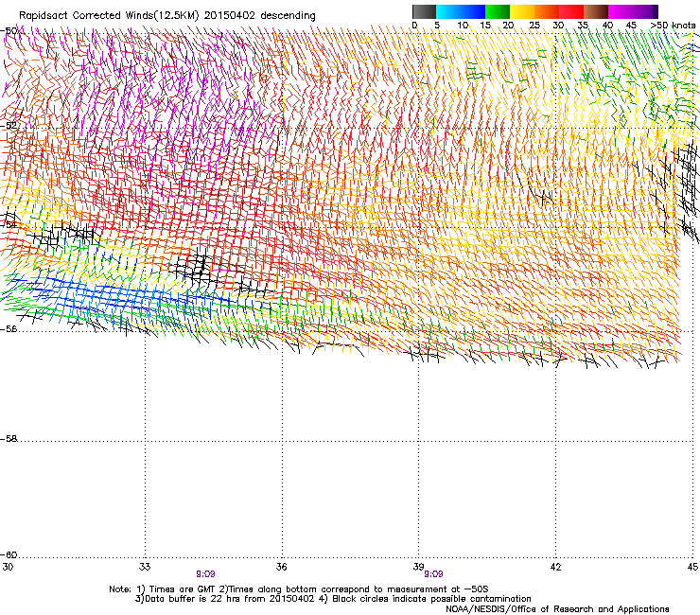Image resolution: width=700 pixels, height=615 pixels.
Task: Click the "39" longitude axis label
Action: click(x=418, y=567)
